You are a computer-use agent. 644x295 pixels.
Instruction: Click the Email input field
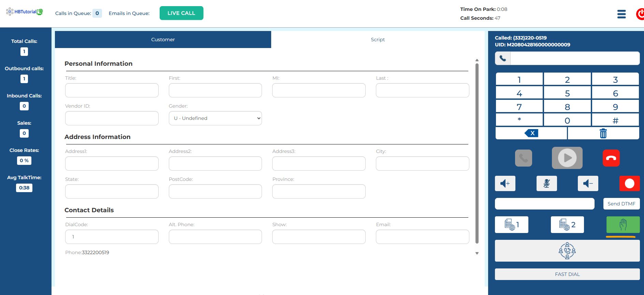click(x=423, y=237)
